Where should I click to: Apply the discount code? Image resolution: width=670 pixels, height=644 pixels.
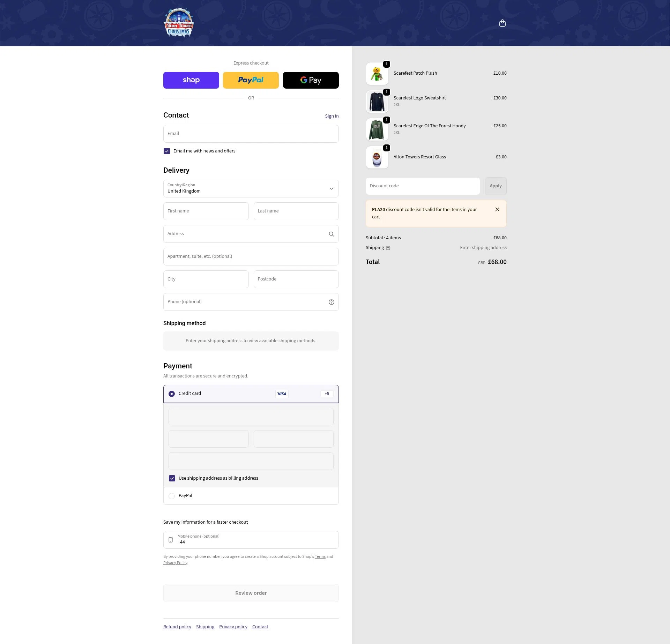click(495, 186)
